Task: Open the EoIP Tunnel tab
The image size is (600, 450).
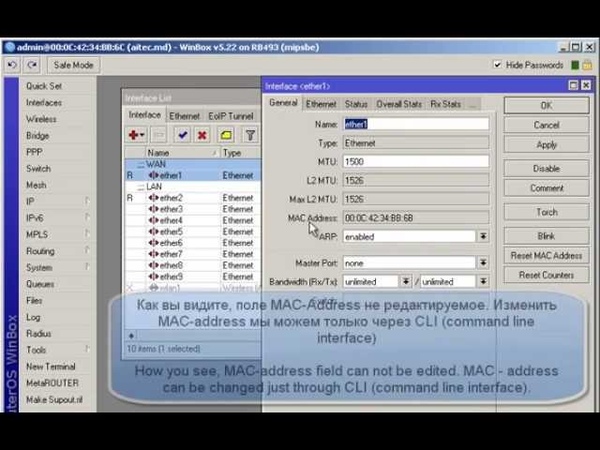Action: (x=230, y=116)
